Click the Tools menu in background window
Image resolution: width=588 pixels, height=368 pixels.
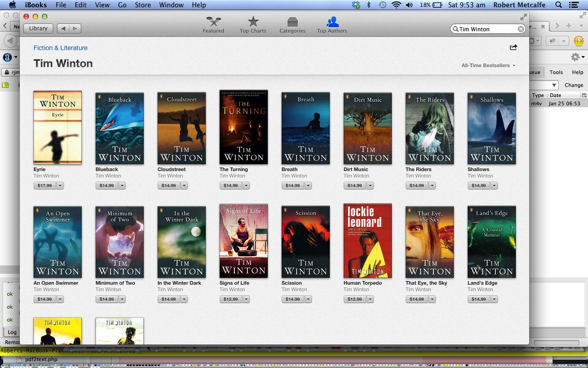click(x=556, y=72)
